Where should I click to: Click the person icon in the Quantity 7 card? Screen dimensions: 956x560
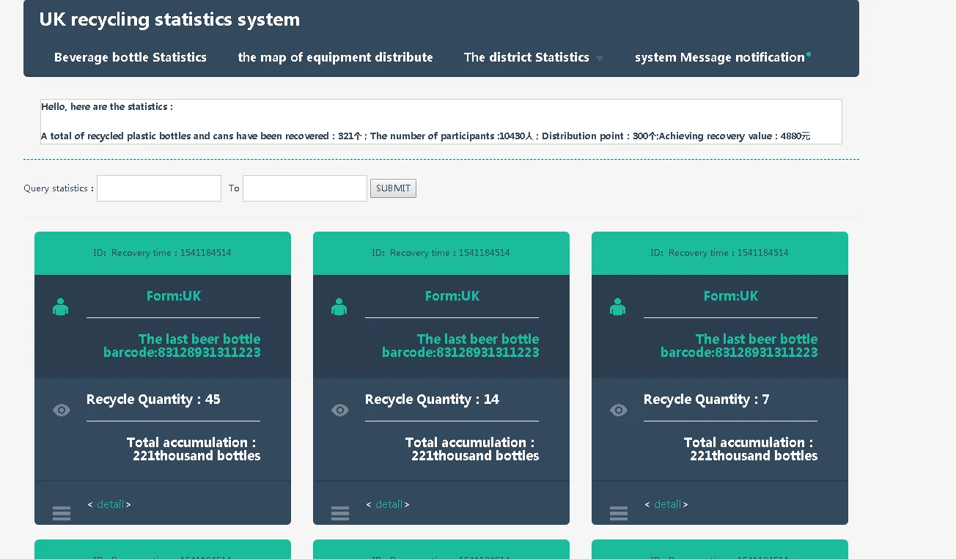pos(618,307)
